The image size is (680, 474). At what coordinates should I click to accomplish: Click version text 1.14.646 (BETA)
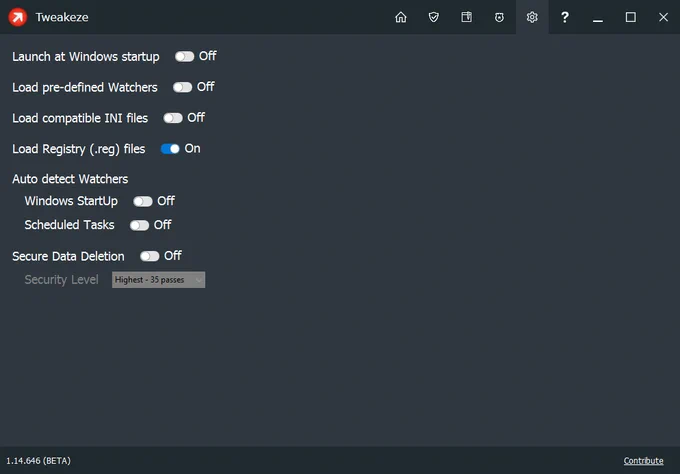point(39,461)
